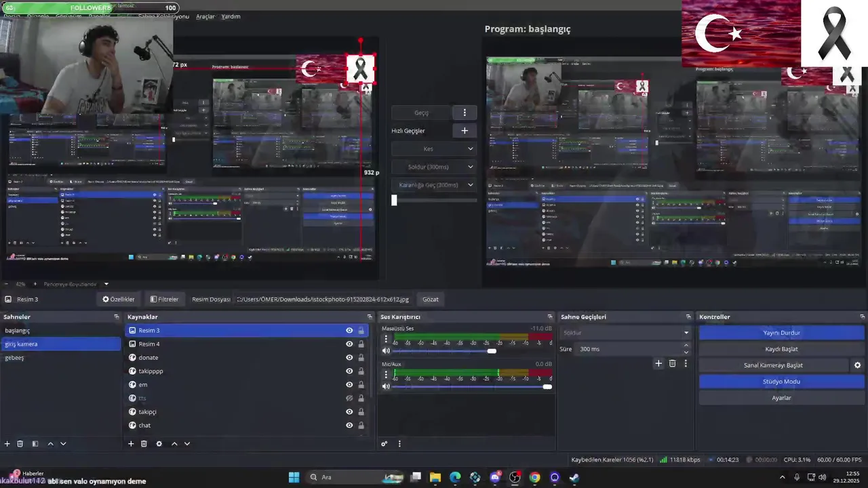
Task: Open Geçiş options three-dot button
Action: 465,113
